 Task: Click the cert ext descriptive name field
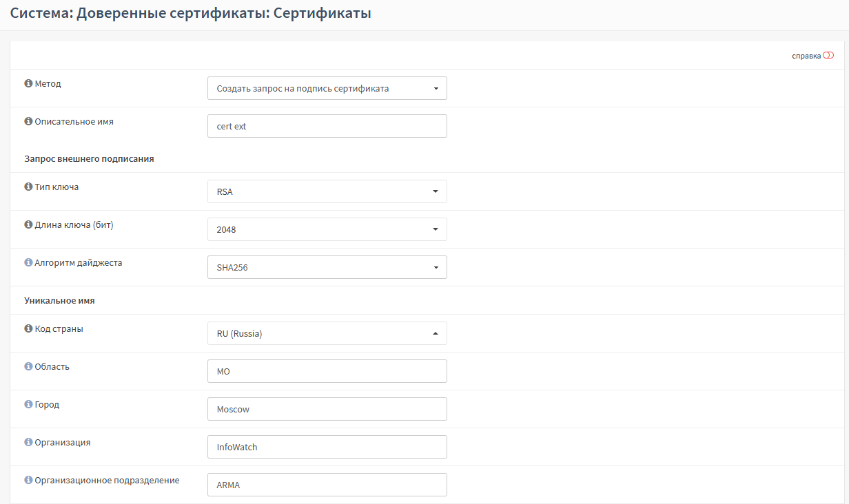click(327, 126)
